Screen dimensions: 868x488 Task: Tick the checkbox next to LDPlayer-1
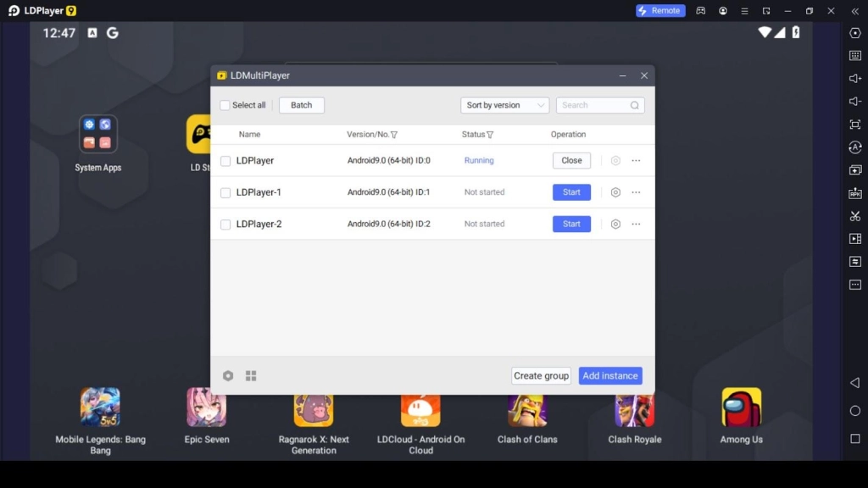[225, 192]
